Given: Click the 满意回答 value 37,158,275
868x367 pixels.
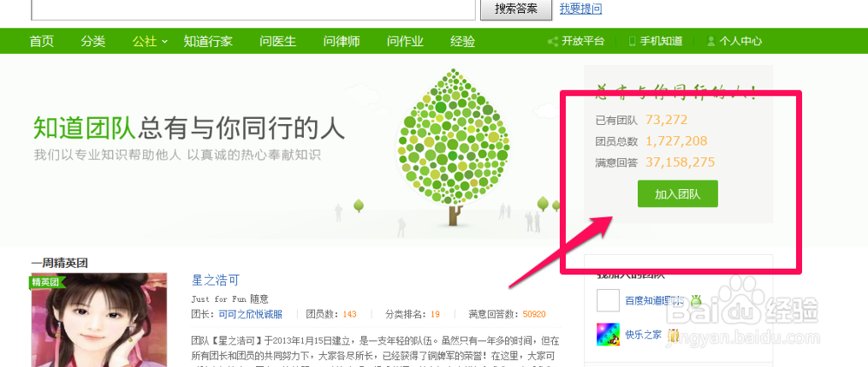Looking at the screenshot, I should (681, 162).
